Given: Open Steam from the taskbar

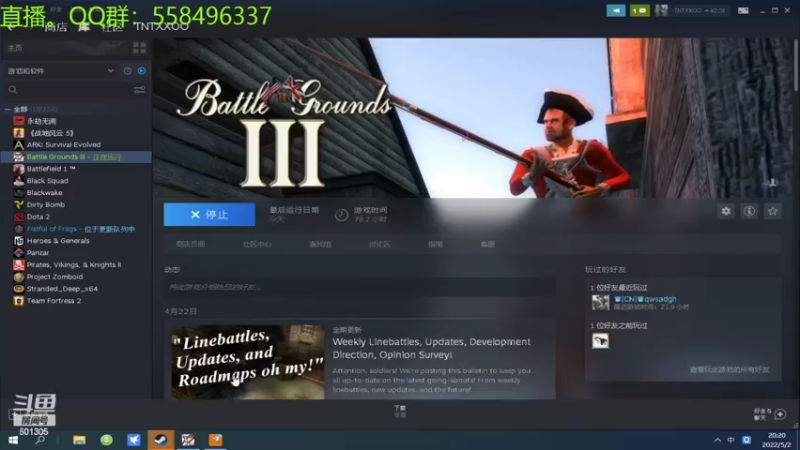Looking at the screenshot, I should (x=161, y=440).
